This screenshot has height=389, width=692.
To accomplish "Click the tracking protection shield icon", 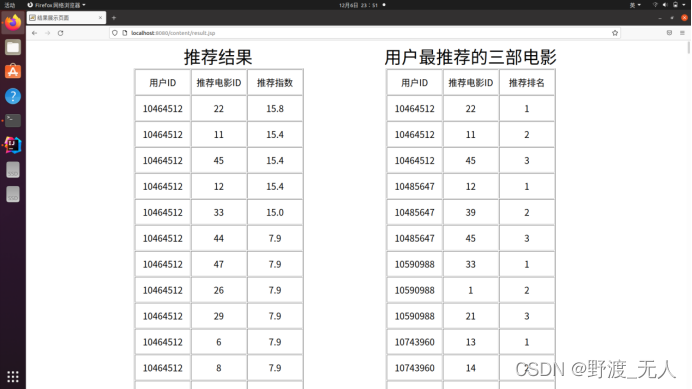I will (115, 33).
